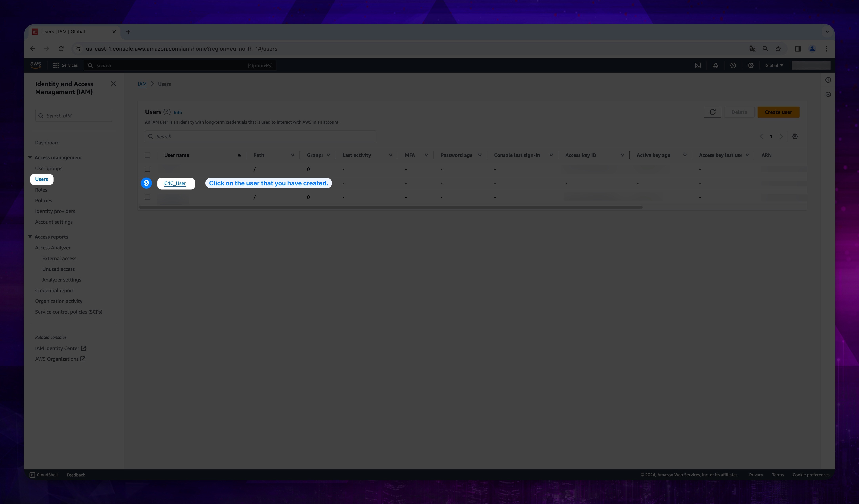Close the IAM navigation sidebar
The height and width of the screenshot is (504, 859).
[114, 84]
